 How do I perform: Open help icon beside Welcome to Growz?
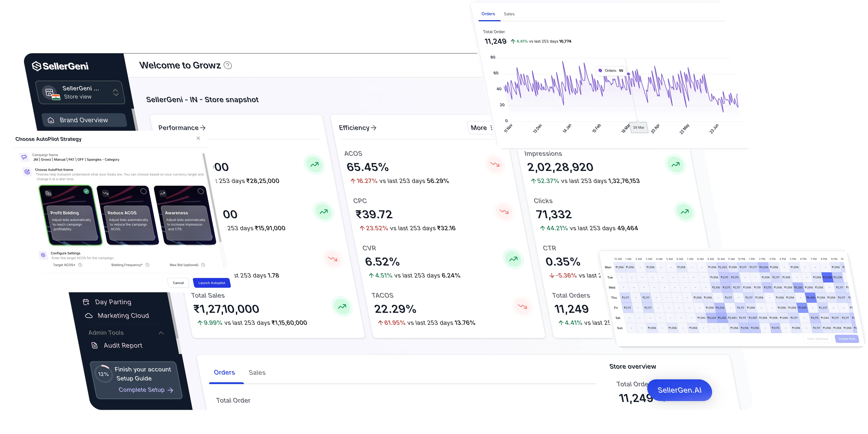pos(228,65)
